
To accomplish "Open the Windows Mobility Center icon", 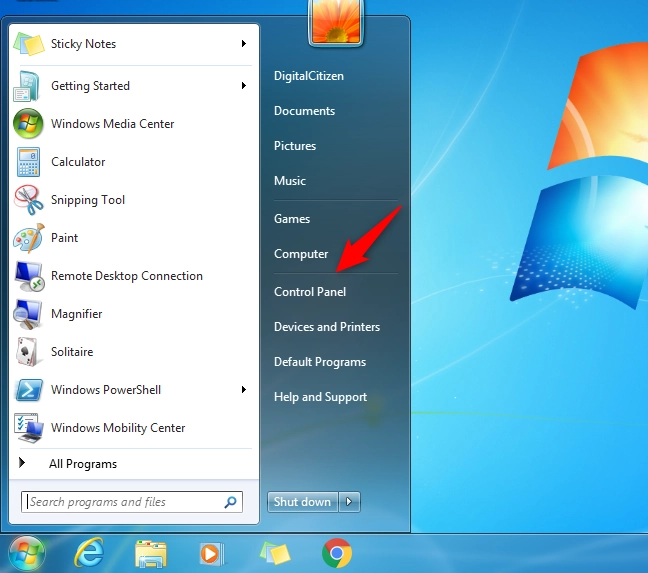I will [29, 428].
